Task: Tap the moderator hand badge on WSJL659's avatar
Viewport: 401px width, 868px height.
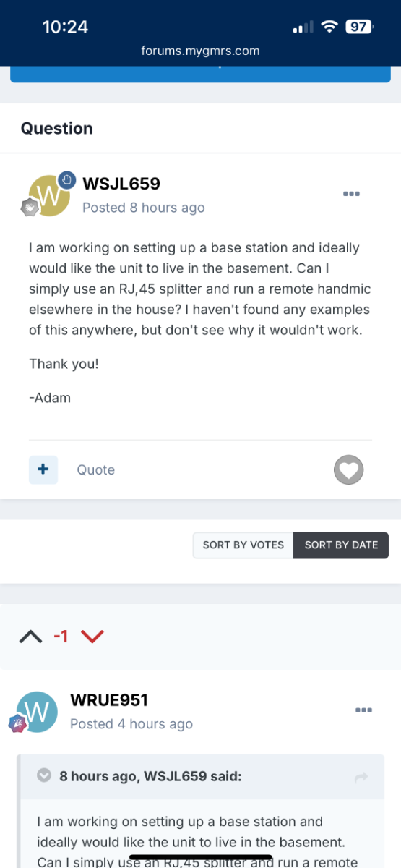Action: tap(66, 180)
